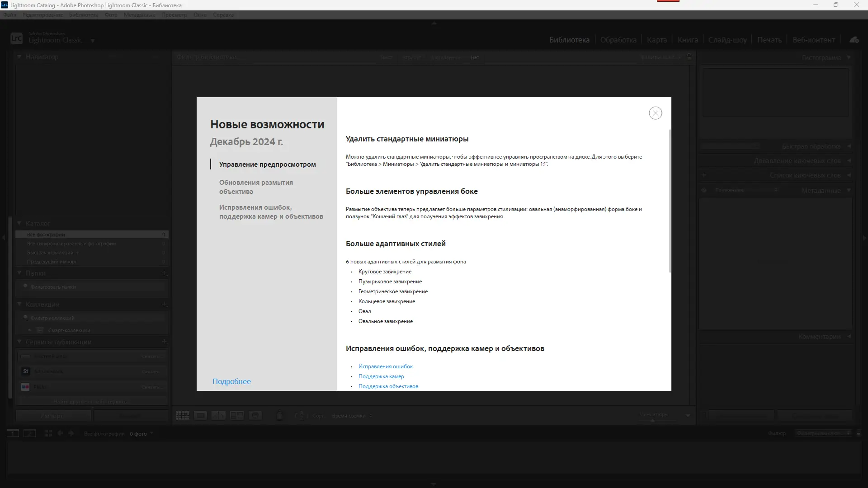Adjust the thumbnail size slider
This screenshot has width=868, height=488.
point(653,420)
